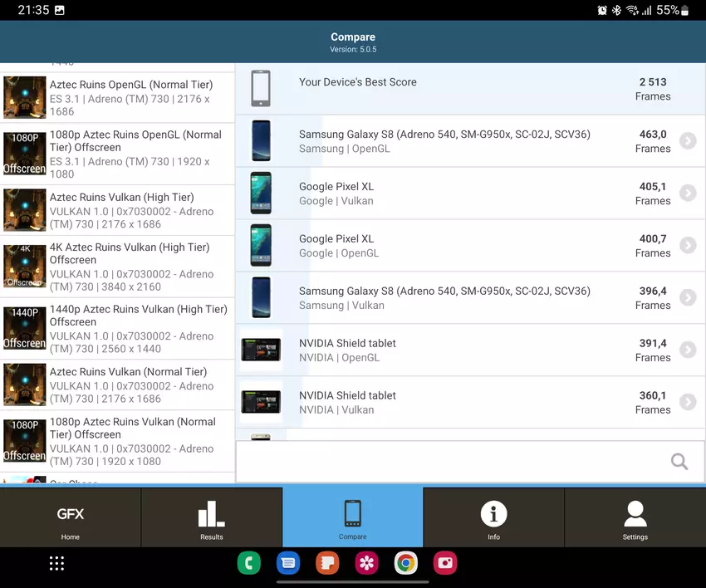Open Your Device's Best Score row

(x=470, y=89)
